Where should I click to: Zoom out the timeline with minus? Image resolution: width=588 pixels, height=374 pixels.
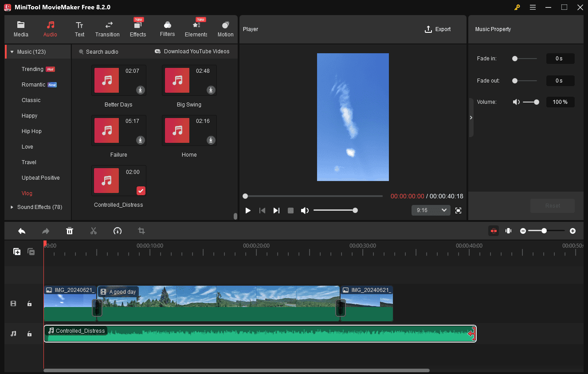tap(523, 231)
